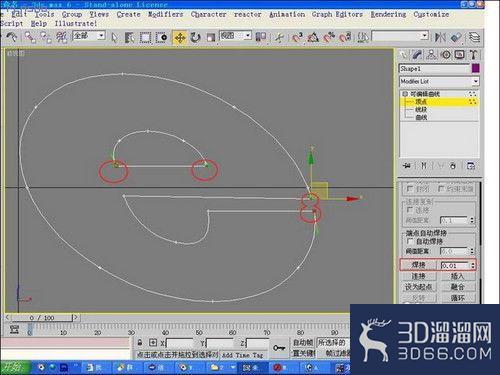Click the Insert button right of Connect

(457, 276)
